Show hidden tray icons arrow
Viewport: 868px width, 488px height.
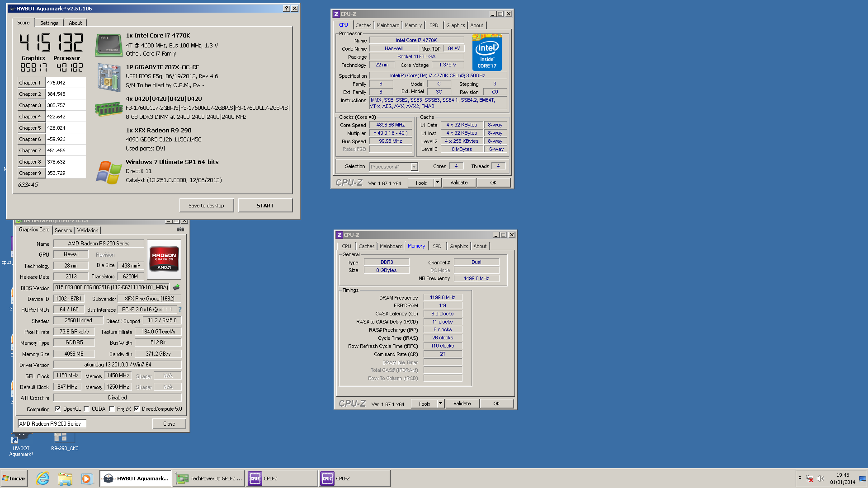tap(800, 478)
